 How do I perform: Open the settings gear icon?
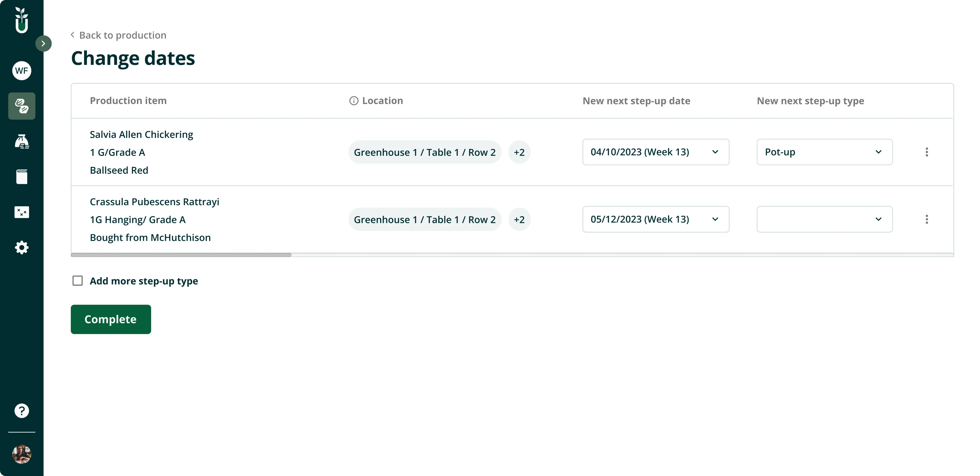[21, 247]
